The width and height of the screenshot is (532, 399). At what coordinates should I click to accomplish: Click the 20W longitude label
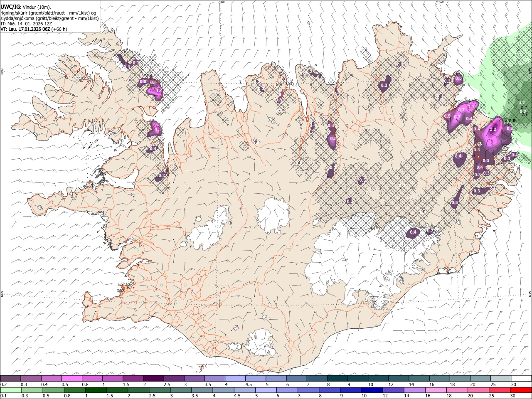click(x=222, y=2)
